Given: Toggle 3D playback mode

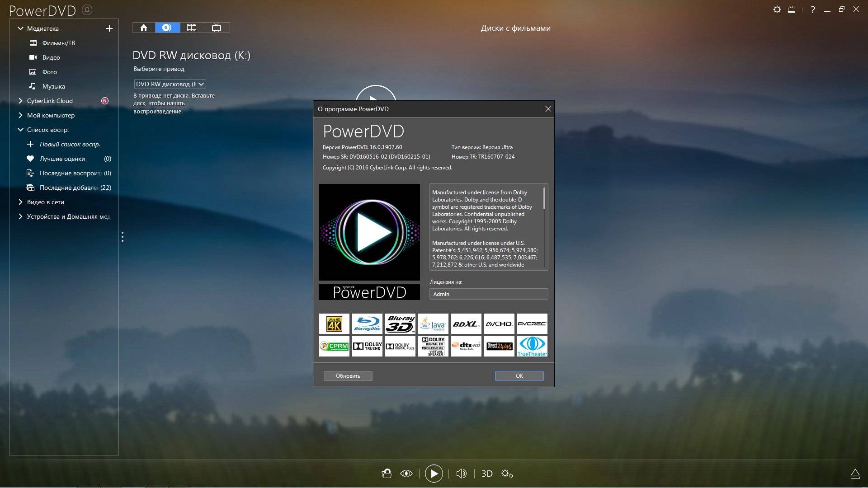Looking at the screenshot, I should tap(487, 474).
